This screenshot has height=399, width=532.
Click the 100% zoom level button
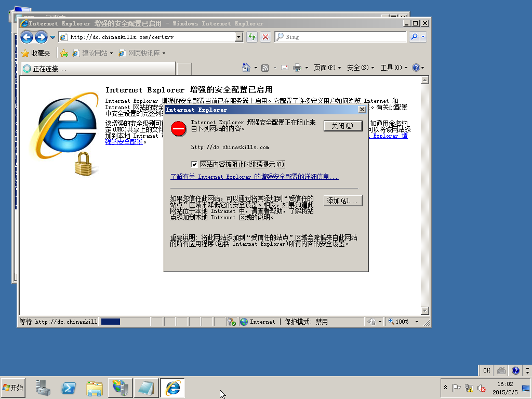pos(399,322)
